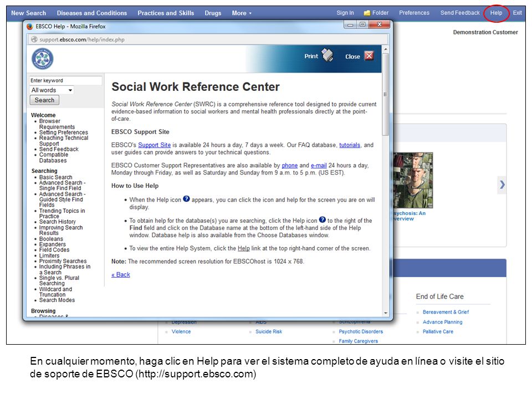Open Compatible Databases help topic

point(54,157)
